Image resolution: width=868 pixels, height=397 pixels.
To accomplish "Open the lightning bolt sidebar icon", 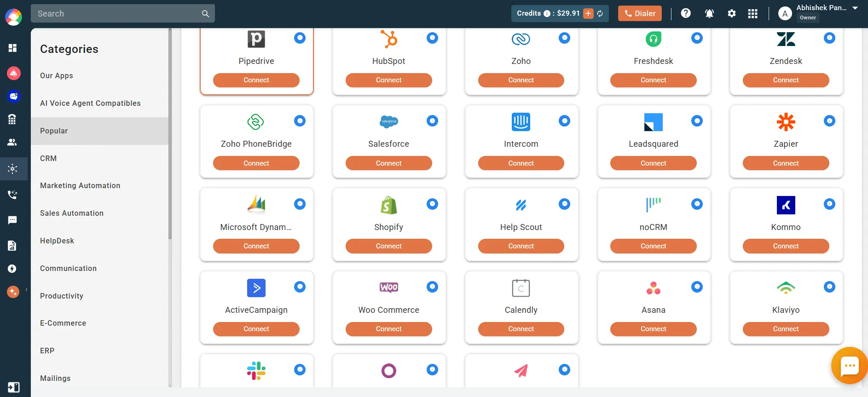I will click(12, 269).
